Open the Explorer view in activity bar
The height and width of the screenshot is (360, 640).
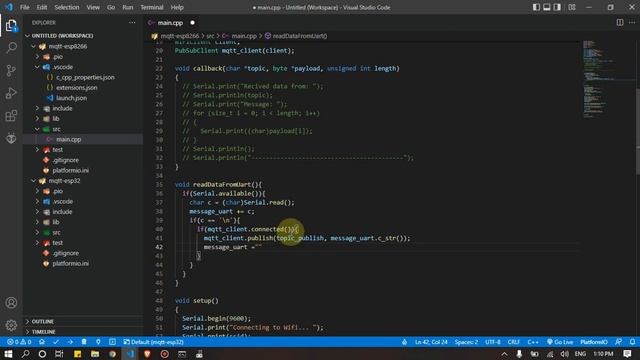click(11, 26)
